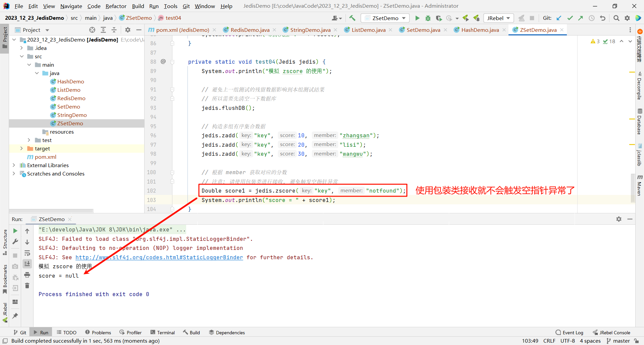Switch to ListDemo.java editor tab

[368, 30]
